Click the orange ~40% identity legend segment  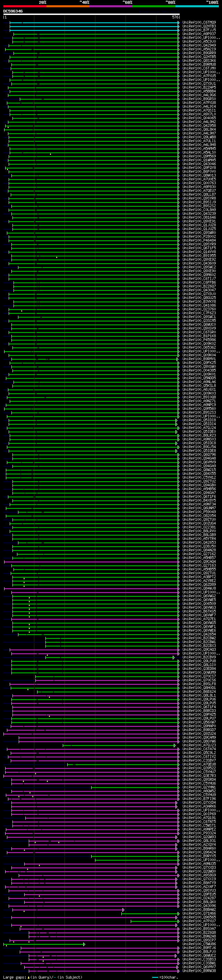[68, 6]
